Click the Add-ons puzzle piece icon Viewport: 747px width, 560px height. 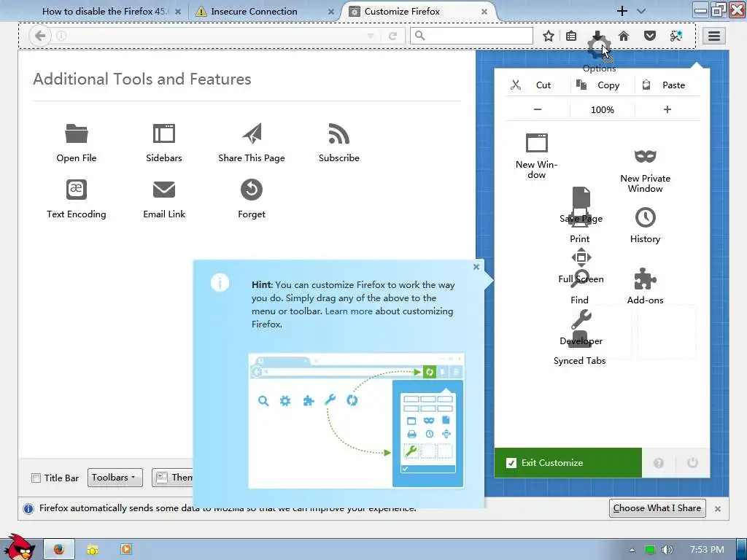coord(645,279)
